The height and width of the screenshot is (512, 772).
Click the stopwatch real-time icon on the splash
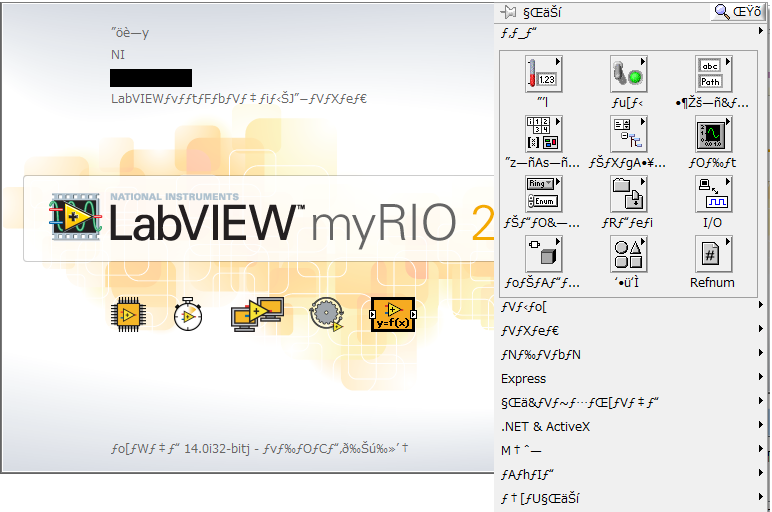click(188, 314)
